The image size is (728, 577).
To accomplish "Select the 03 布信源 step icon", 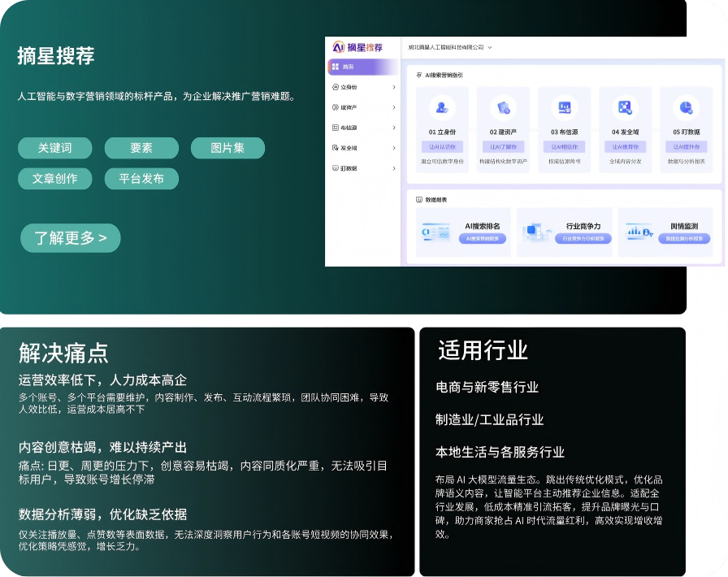I will (x=564, y=108).
